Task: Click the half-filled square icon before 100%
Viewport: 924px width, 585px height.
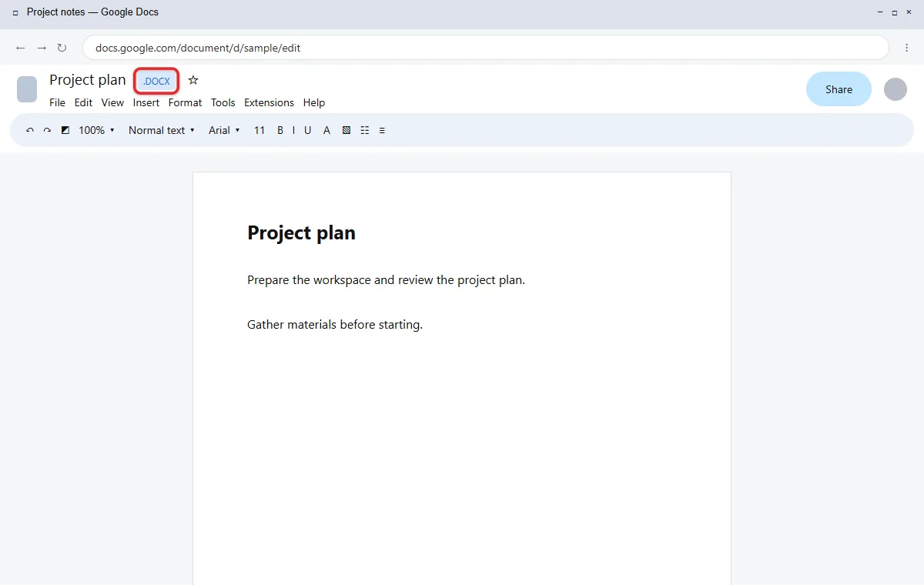Action: [x=65, y=130]
